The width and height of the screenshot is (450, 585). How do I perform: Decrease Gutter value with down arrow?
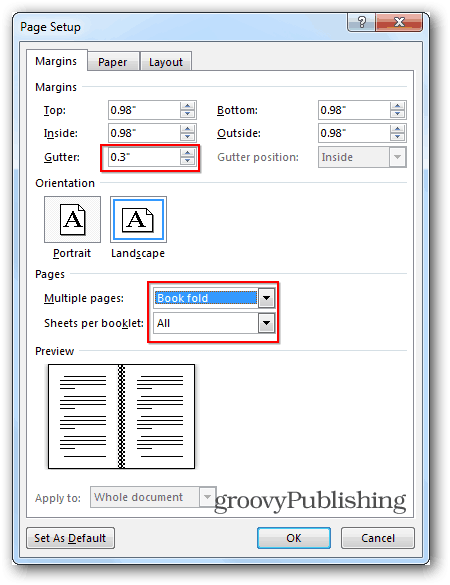coord(187,161)
